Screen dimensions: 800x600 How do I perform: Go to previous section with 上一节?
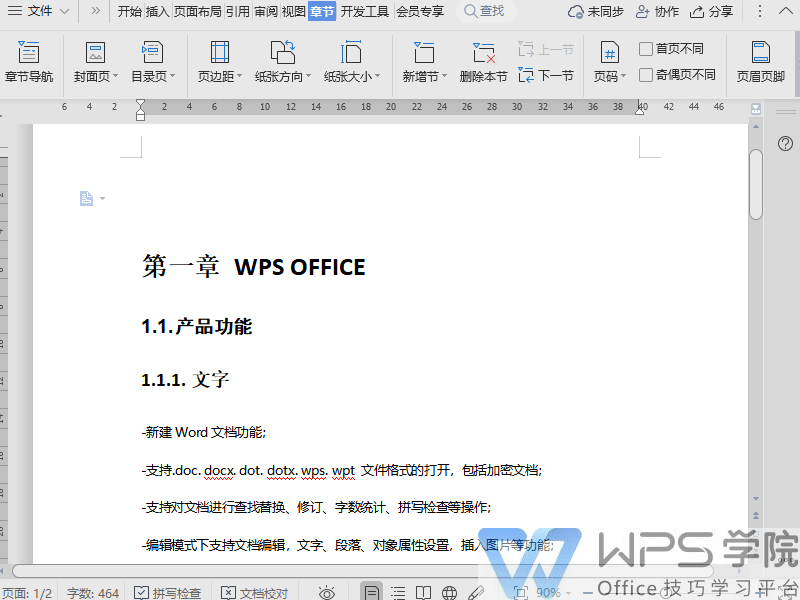545,49
